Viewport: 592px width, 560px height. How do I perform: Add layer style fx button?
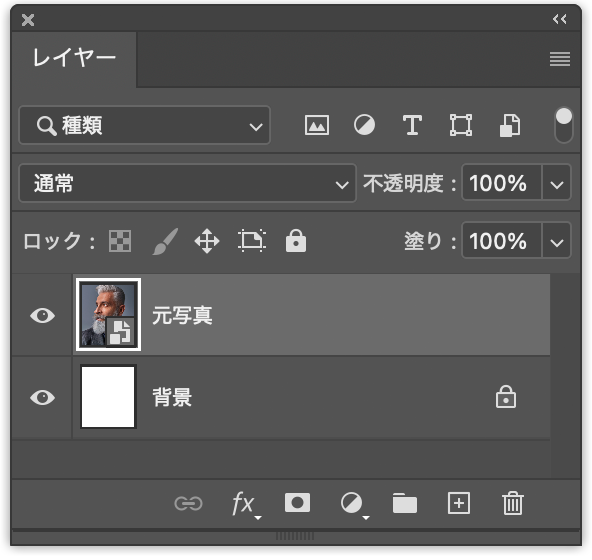(245, 505)
